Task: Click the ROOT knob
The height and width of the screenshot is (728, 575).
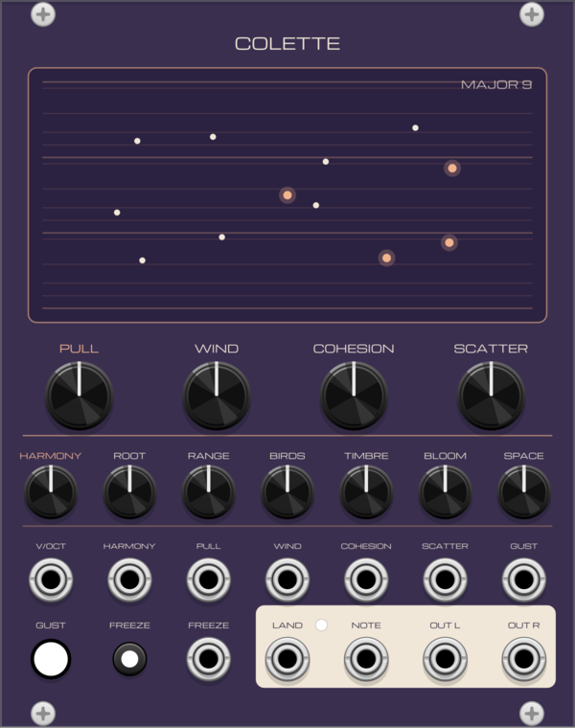Action: pyautogui.click(x=129, y=491)
